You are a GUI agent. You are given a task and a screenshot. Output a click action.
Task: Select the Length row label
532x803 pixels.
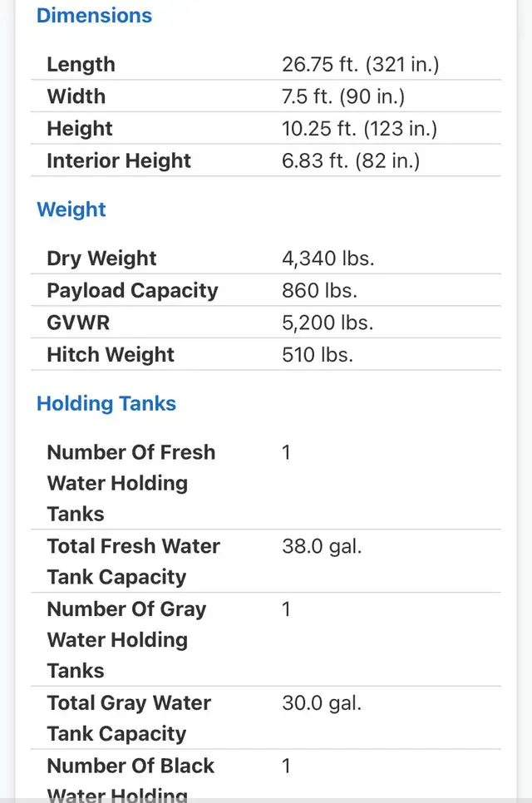point(81,65)
